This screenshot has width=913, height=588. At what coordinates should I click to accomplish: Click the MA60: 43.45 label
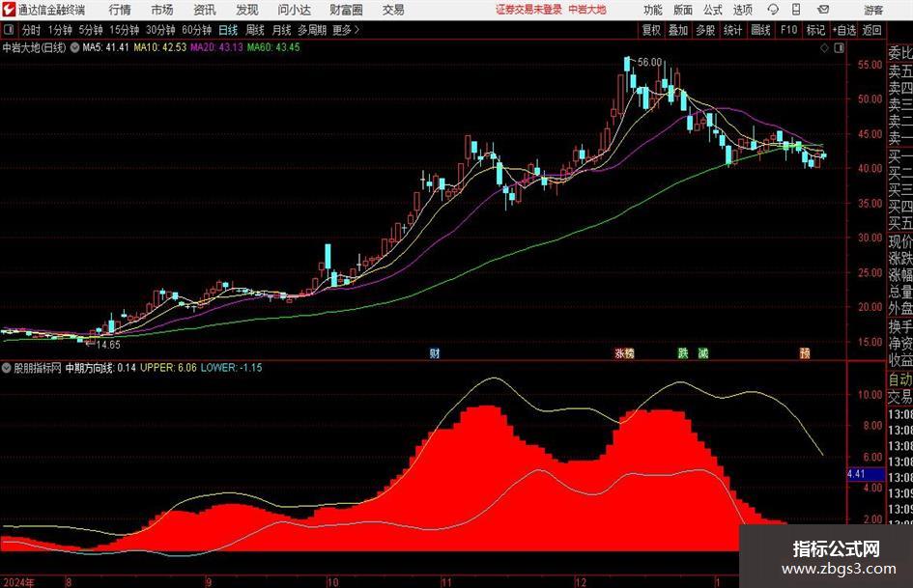273,47
